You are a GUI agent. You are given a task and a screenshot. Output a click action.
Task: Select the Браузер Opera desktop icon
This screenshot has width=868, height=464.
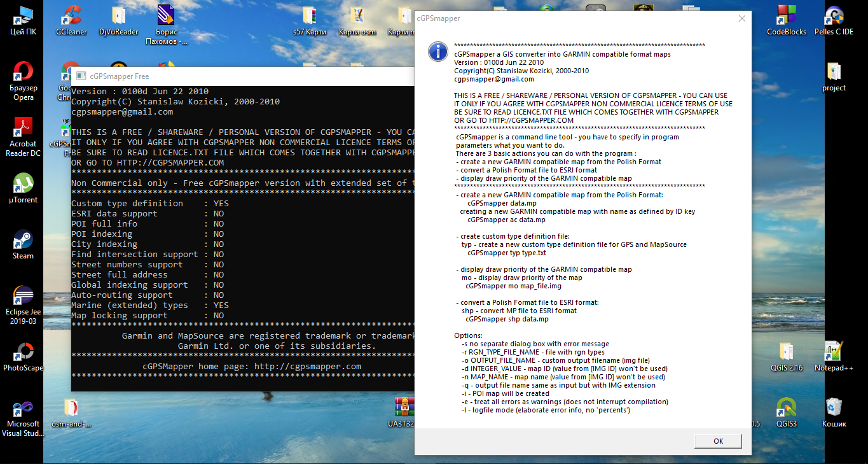[24, 81]
